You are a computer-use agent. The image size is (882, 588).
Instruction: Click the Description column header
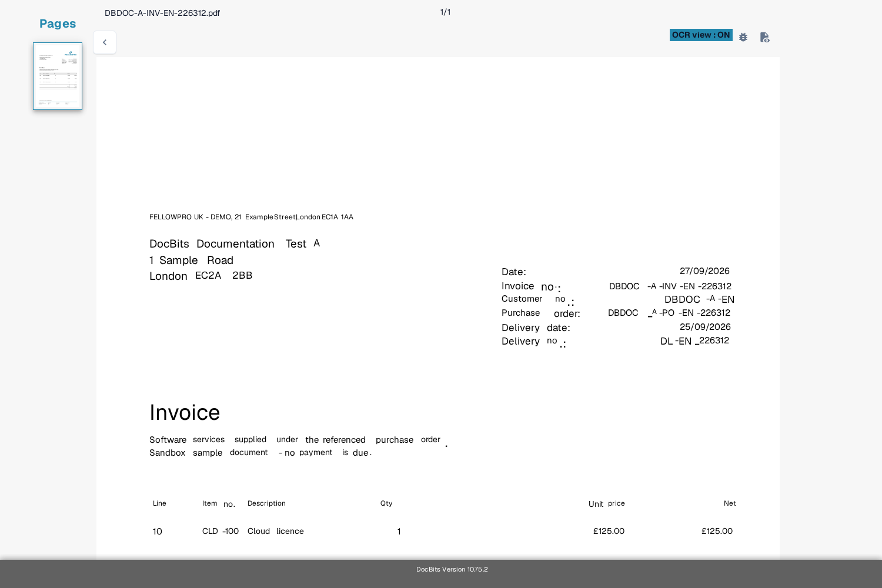pyautogui.click(x=266, y=503)
